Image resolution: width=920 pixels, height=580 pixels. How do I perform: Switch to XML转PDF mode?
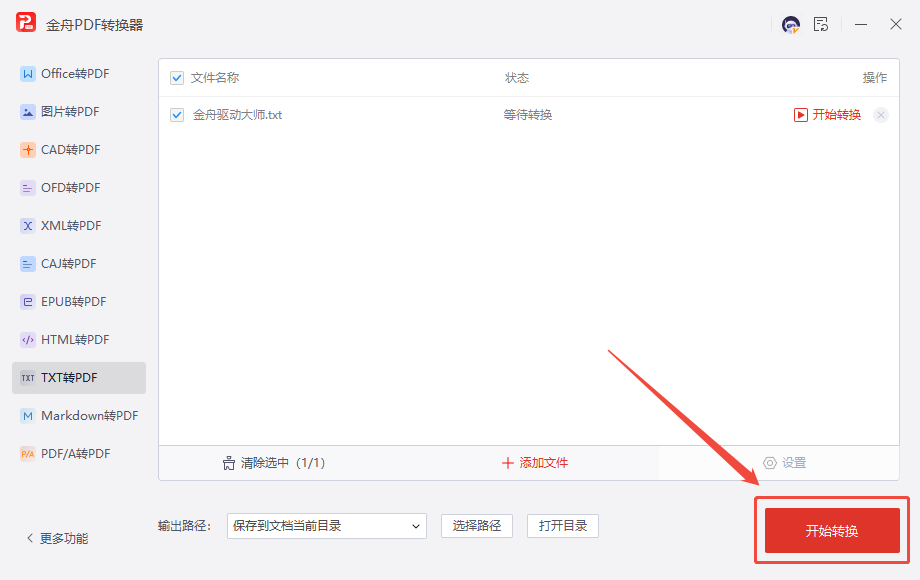click(79, 226)
